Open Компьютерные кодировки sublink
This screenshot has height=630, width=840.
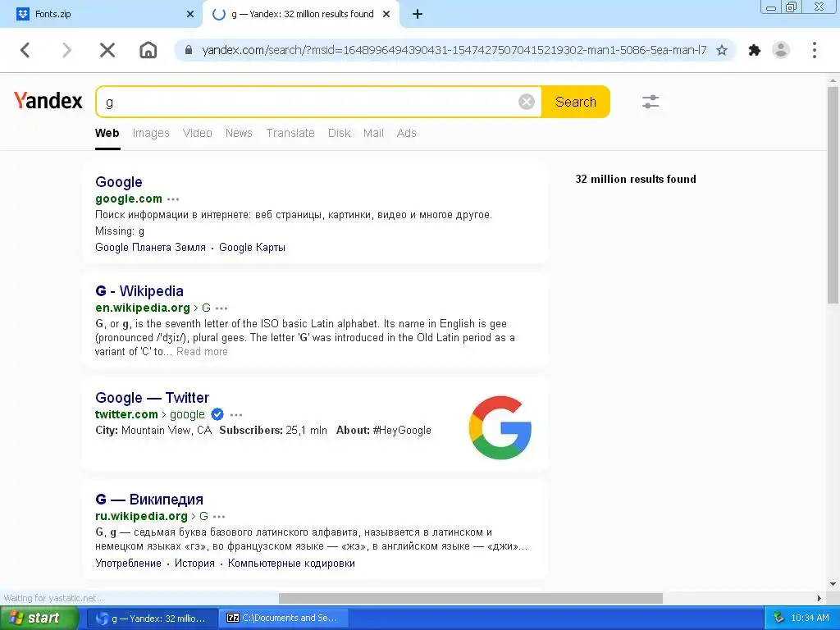tap(291, 563)
